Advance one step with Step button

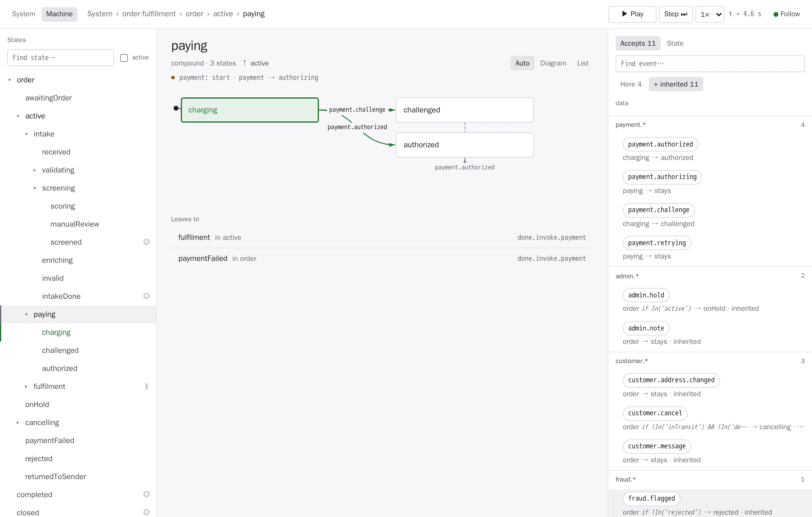pos(675,14)
